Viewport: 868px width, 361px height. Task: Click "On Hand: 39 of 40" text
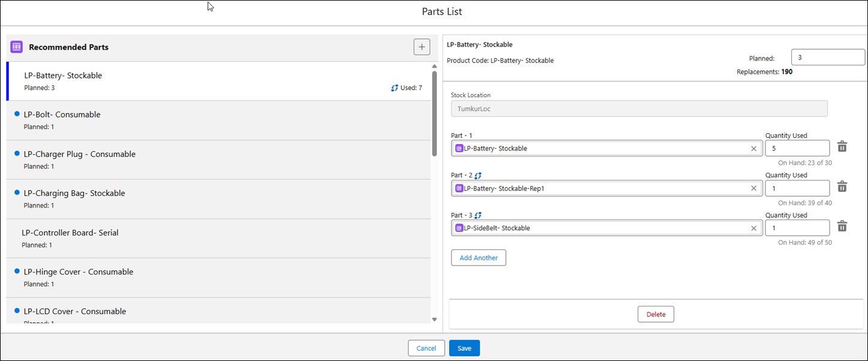pyautogui.click(x=804, y=203)
